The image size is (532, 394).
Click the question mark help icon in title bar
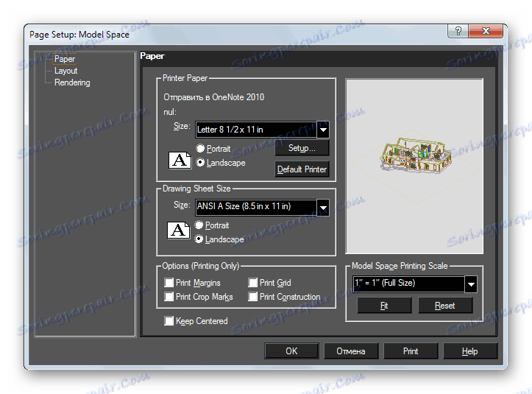(458, 31)
